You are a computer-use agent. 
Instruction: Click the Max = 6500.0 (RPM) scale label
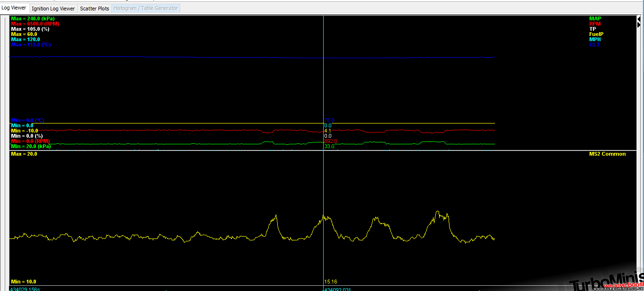(x=35, y=24)
